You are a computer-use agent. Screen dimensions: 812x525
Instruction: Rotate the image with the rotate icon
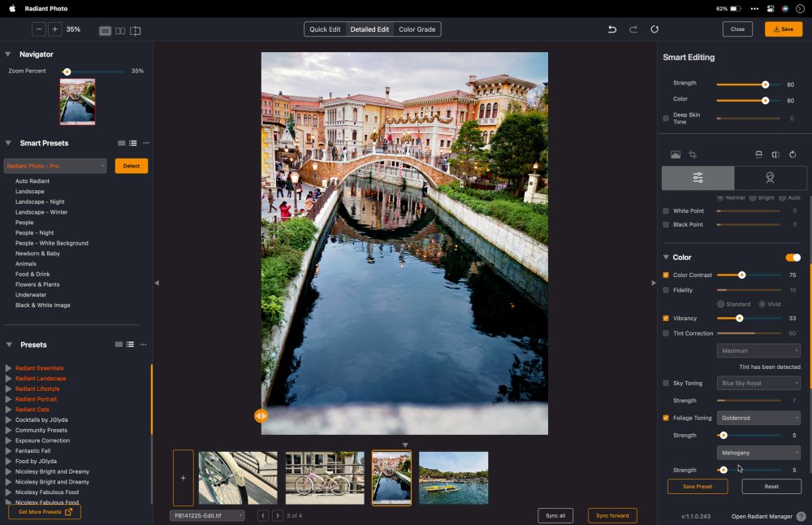pos(793,154)
